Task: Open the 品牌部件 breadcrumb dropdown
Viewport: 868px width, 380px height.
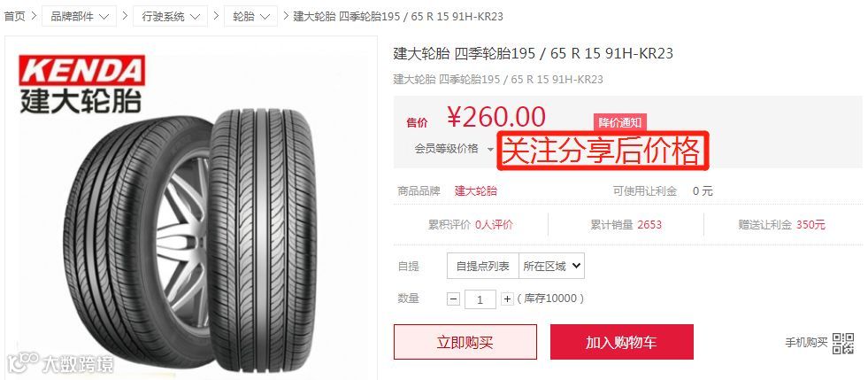Action: [x=80, y=17]
